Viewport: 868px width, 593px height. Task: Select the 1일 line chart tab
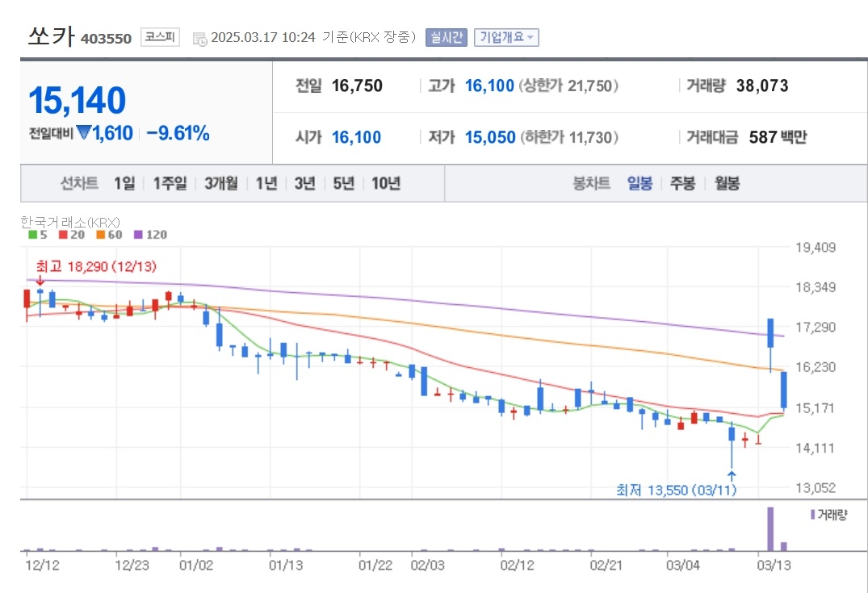coord(124,183)
